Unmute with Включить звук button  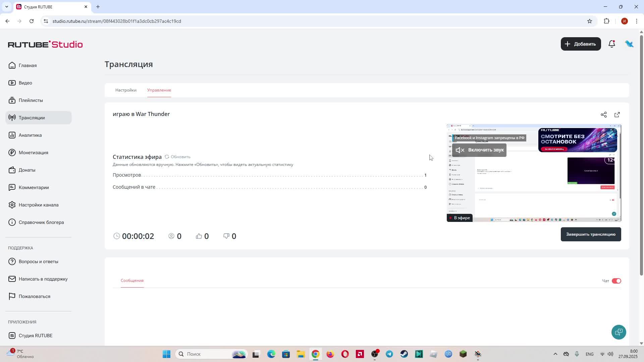click(479, 150)
